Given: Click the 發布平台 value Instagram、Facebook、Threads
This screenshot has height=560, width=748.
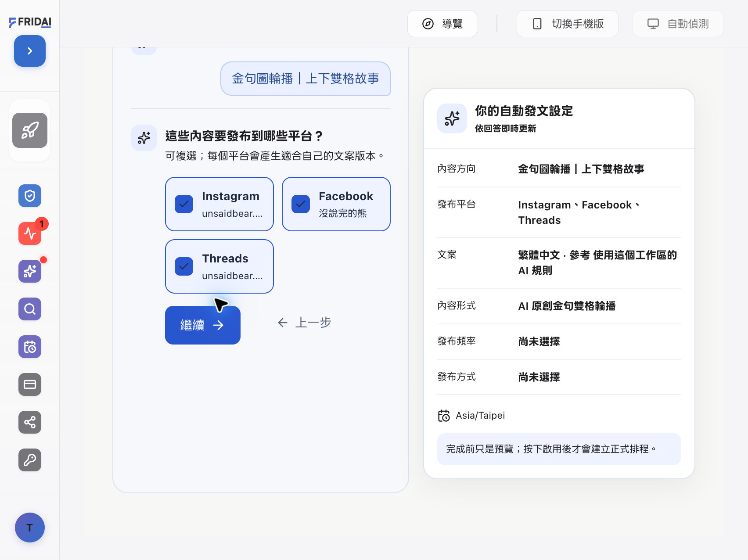Looking at the screenshot, I should [579, 212].
